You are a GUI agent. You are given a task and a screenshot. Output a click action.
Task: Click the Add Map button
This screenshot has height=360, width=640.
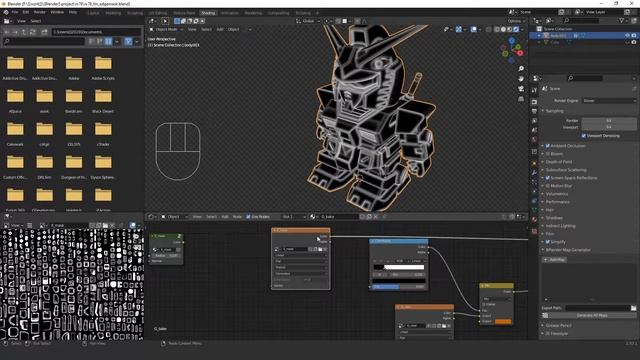(554, 260)
